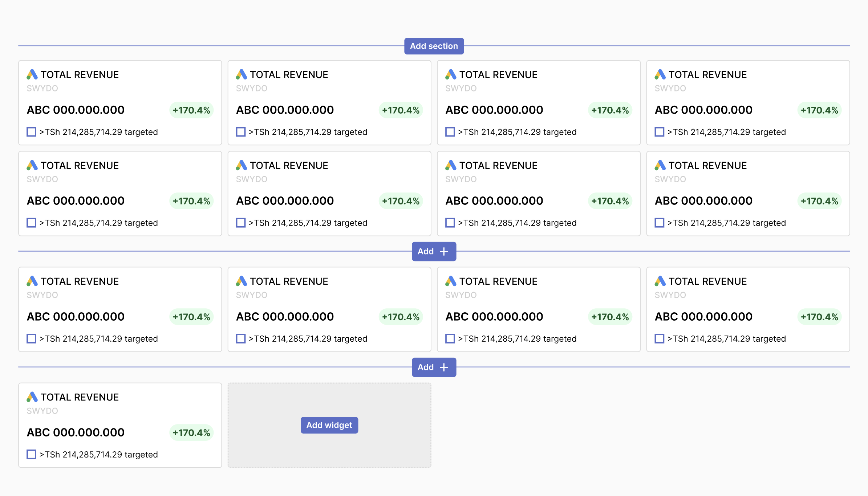Tick the checkbox on the first card between the two Add buttons
868x496 pixels.
[32, 338]
